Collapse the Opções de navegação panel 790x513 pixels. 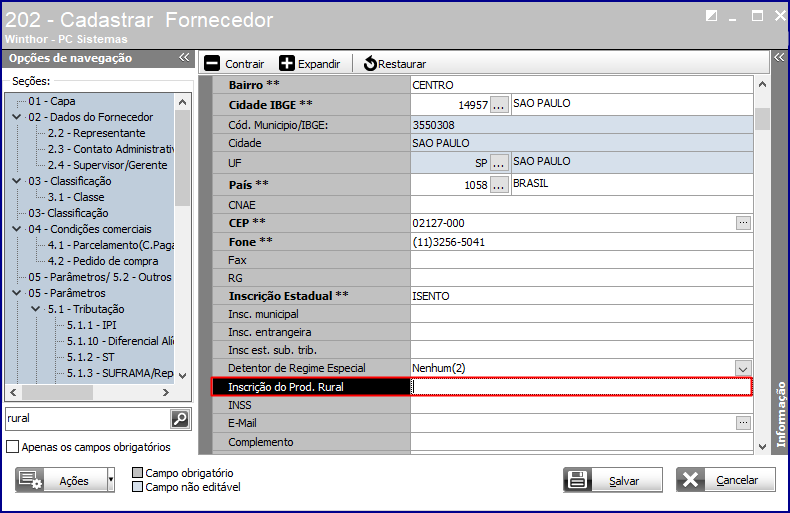[184, 57]
